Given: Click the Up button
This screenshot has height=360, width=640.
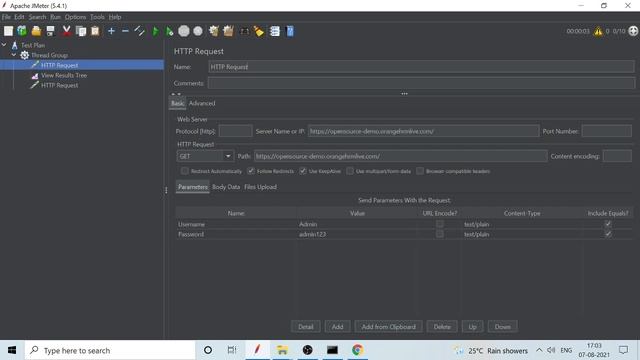Looking at the screenshot, I should coord(472,327).
